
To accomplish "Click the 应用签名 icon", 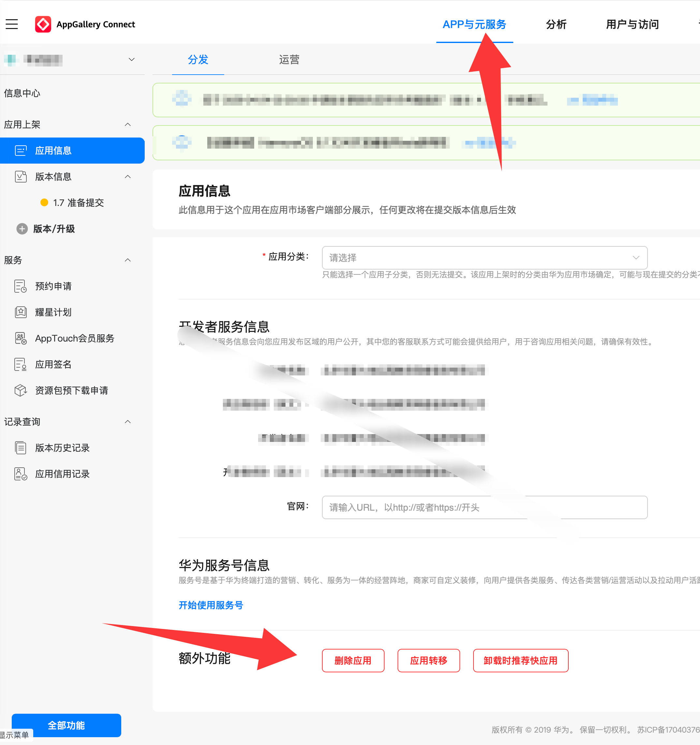I will coord(21,364).
